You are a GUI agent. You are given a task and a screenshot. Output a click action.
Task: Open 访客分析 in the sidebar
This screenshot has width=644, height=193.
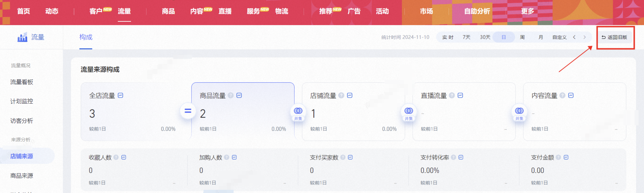(22, 121)
